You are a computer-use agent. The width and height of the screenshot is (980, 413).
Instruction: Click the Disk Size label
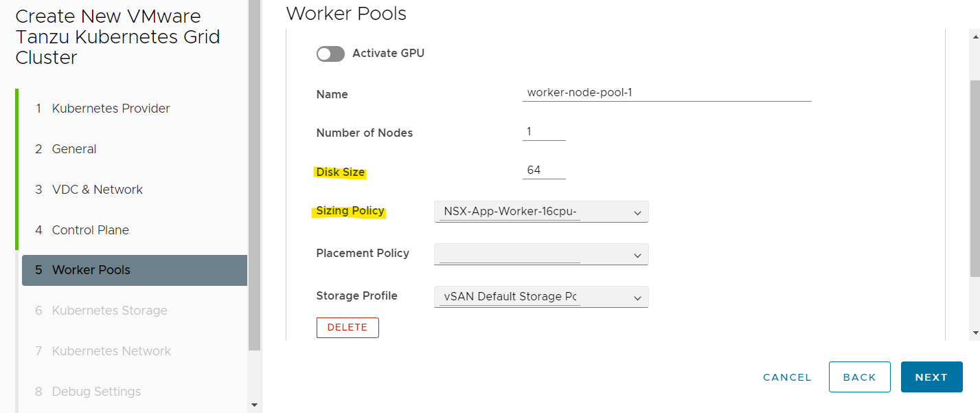(x=340, y=172)
